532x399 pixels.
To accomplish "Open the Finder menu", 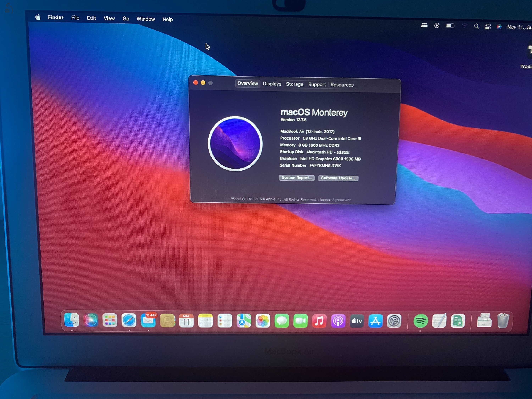I will tap(56, 17).
